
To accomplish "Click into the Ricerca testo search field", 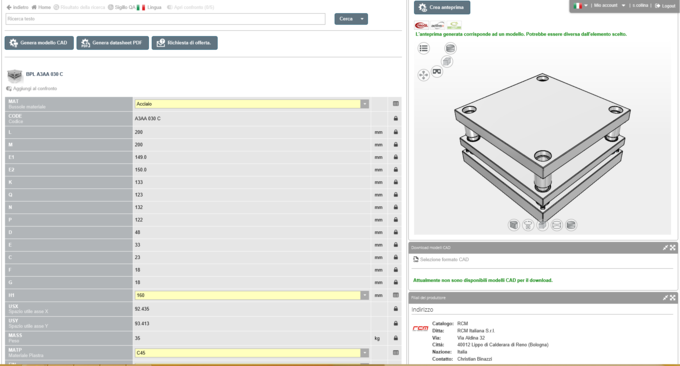I will click(165, 19).
